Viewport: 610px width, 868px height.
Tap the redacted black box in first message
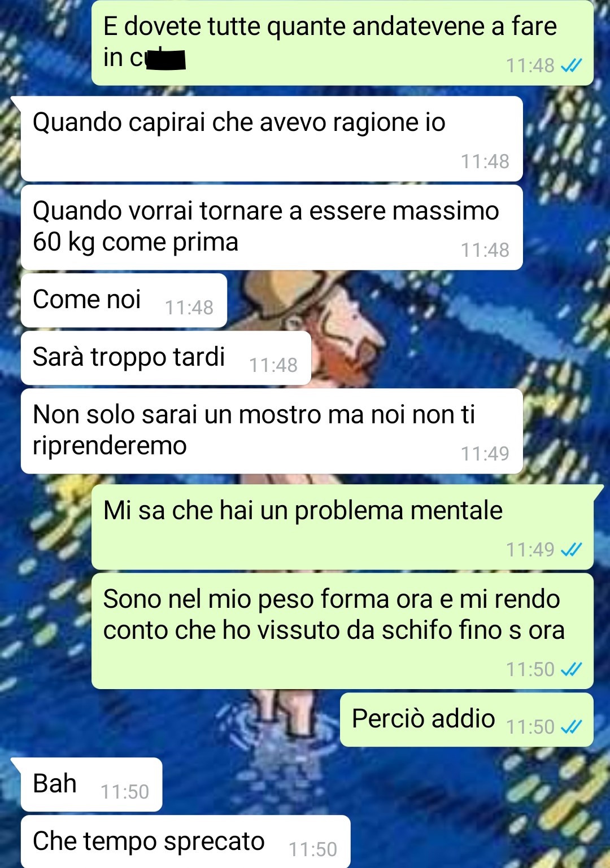click(166, 59)
